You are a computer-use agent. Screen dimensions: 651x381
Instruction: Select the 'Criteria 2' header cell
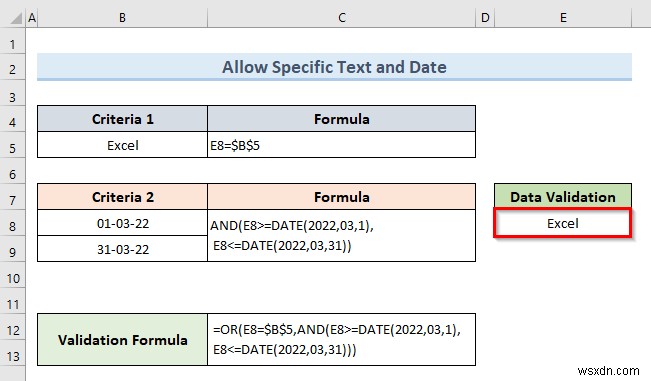click(x=122, y=197)
